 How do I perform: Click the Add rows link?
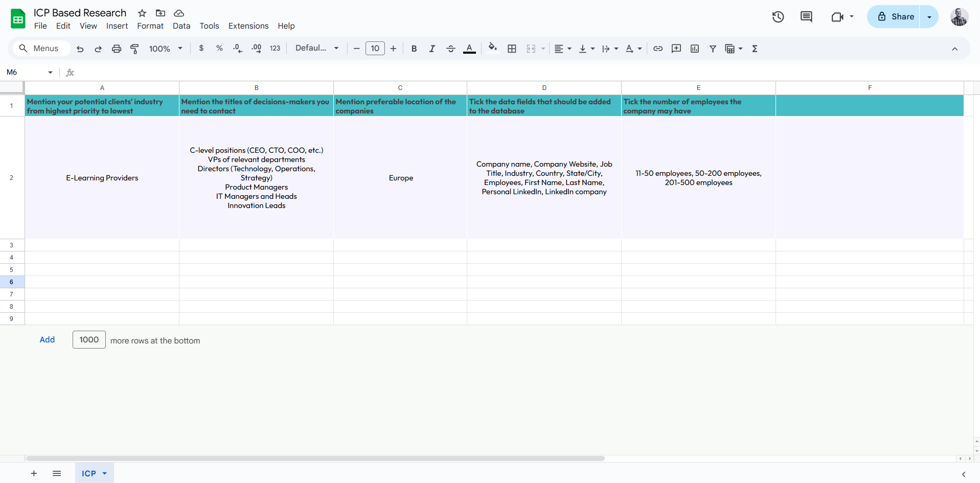[x=47, y=340]
